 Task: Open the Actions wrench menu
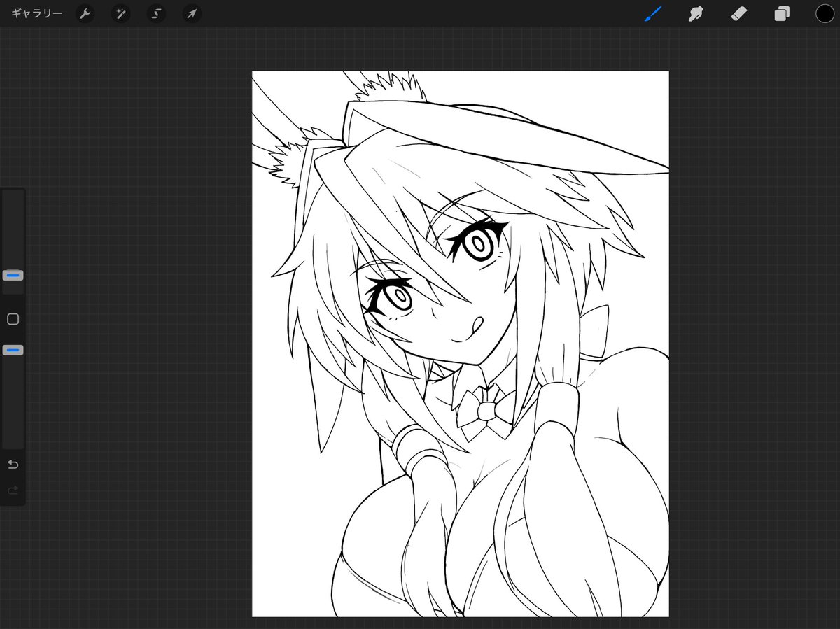[x=85, y=14]
